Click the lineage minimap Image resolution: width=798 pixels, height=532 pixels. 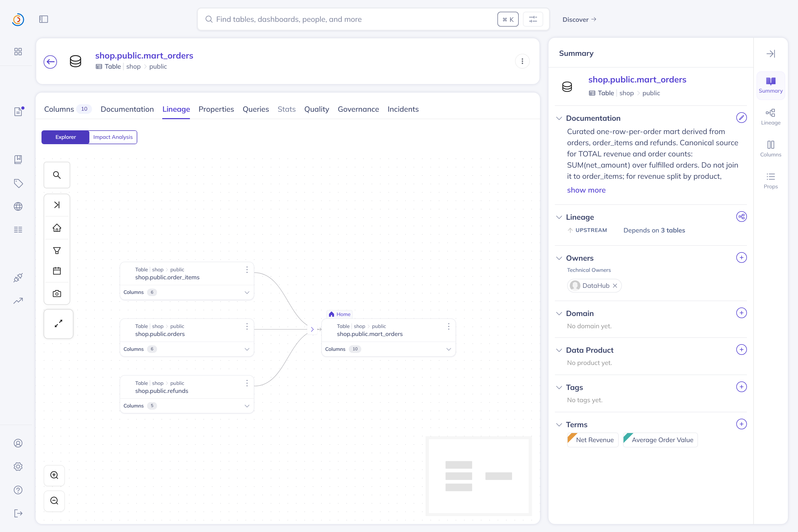(x=478, y=476)
